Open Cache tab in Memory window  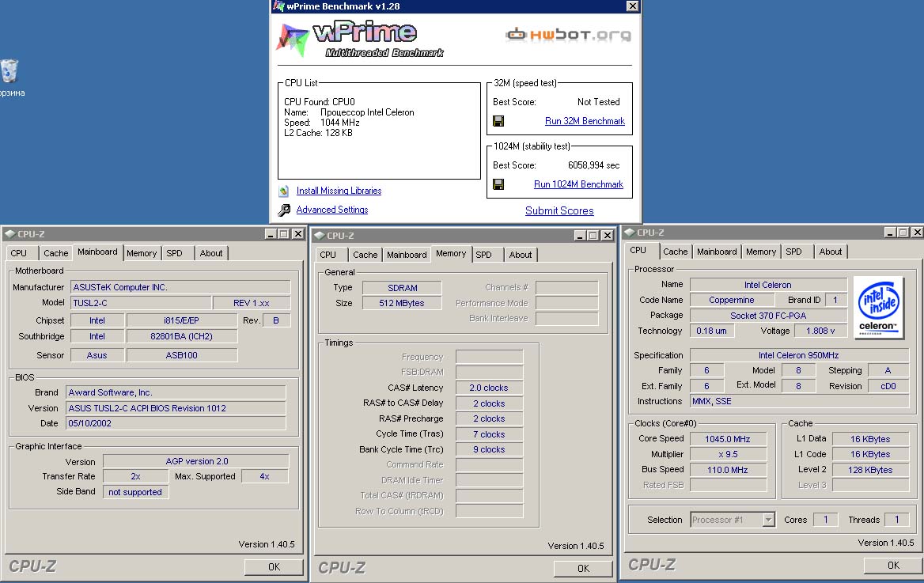coord(365,255)
